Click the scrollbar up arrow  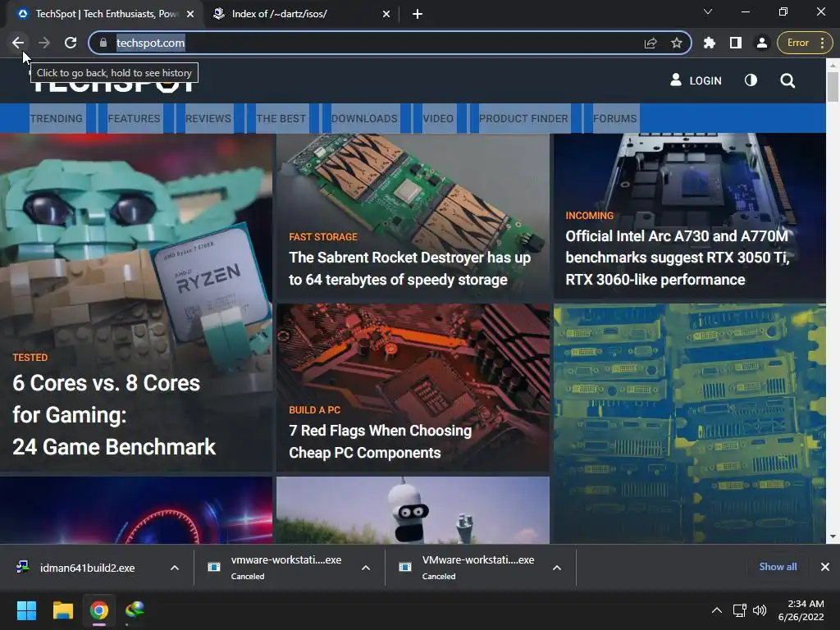click(x=833, y=64)
